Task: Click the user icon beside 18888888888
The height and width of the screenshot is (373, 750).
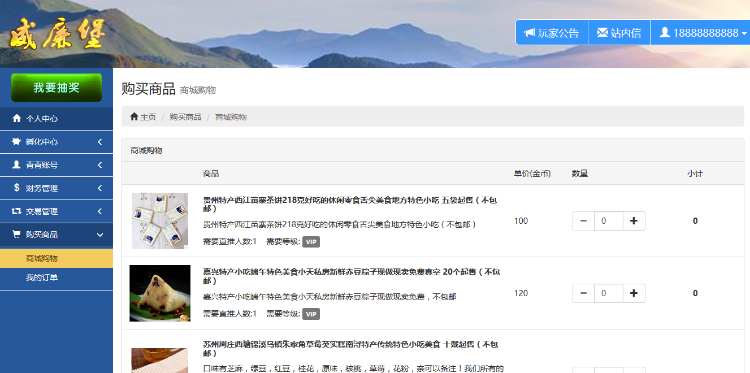Action: [x=664, y=32]
